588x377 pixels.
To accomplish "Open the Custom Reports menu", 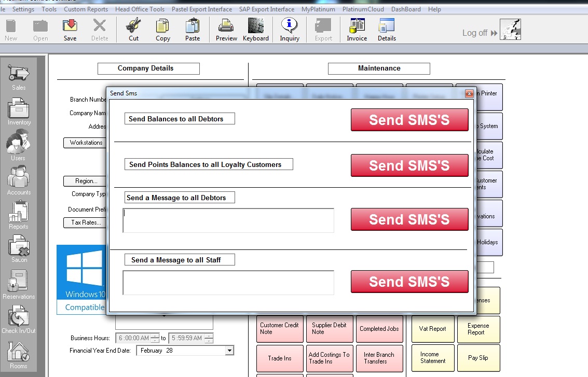I will [x=86, y=9].
